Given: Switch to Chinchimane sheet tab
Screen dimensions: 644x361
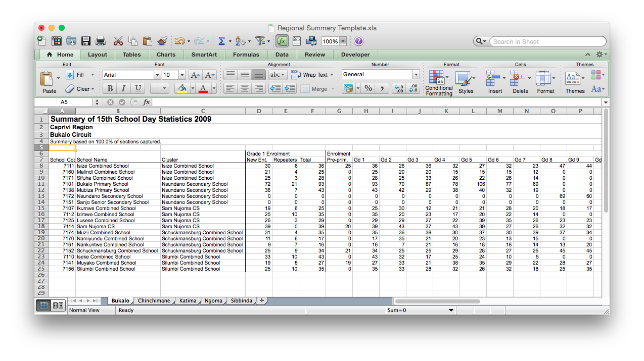Looking at the screenshot, I should pyautogui.click(x=154, y=300).
